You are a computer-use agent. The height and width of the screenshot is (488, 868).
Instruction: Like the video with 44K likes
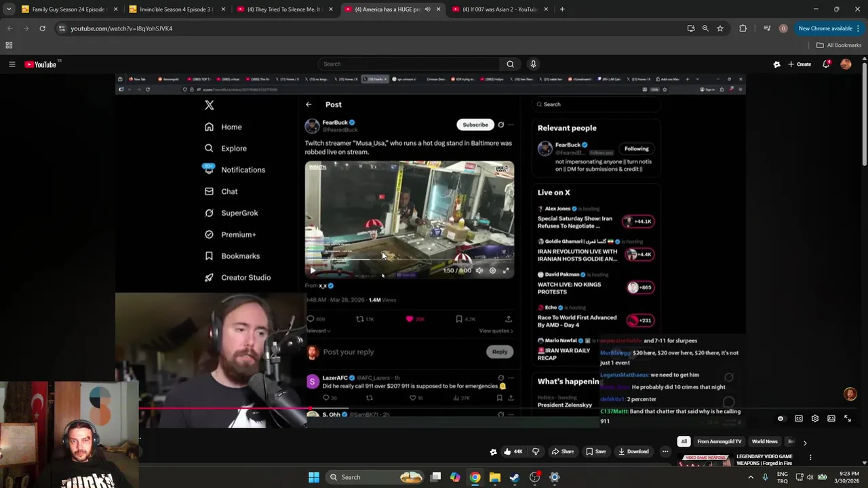(x=513, y=451)
